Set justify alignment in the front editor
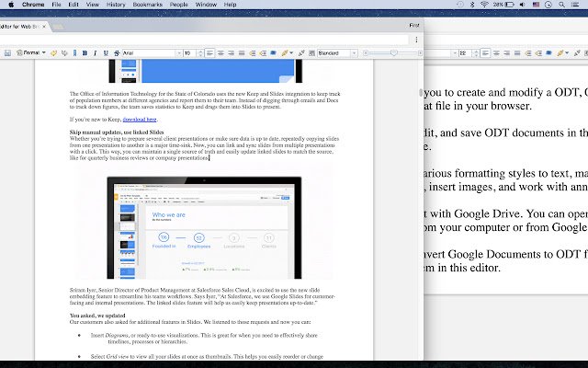The height and width of the screenshot is (368, 588). [x=242, y=53]
